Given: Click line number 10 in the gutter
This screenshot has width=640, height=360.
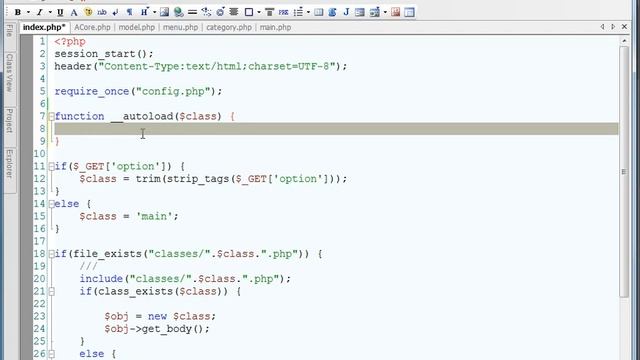Looking at the screenshot, I should pos(40,154).
